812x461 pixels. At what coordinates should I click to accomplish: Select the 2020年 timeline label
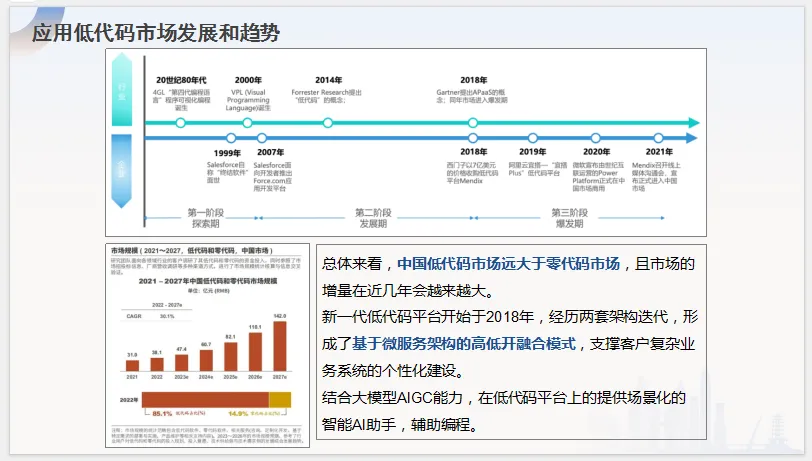(x=596, y=152)
